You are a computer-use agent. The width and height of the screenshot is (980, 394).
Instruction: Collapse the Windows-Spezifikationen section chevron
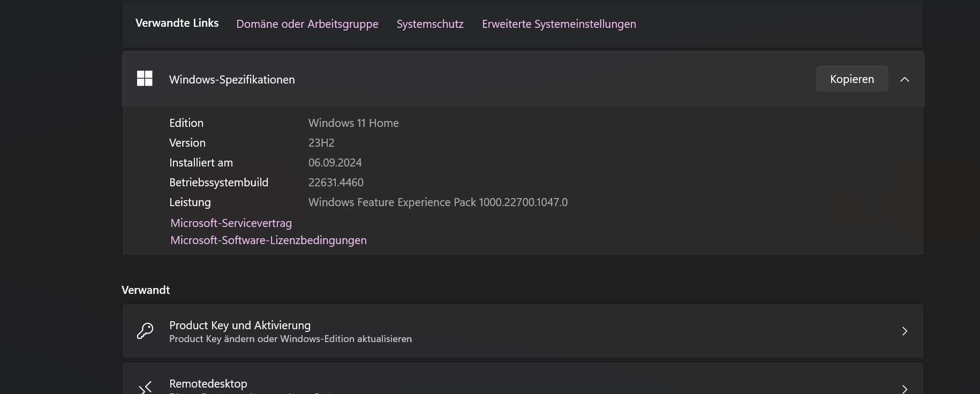point(905,79)
